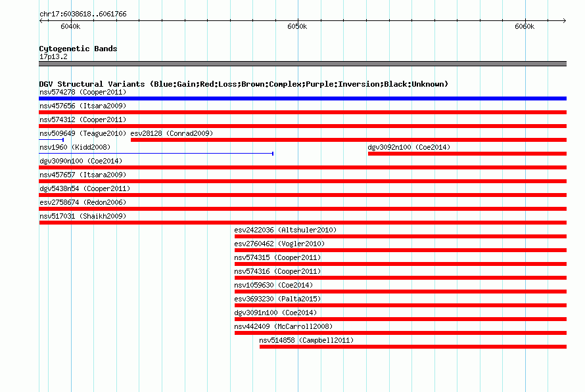The height and width of the screenshot is (392, 585).
Task: Select the red bar under nsv457656
Action: pos(302,112)
